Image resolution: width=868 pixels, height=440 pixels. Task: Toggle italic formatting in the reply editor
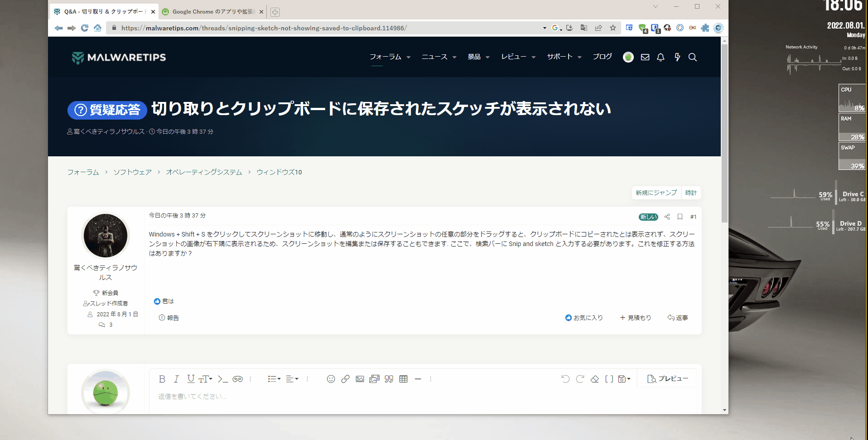coord(177,379)
